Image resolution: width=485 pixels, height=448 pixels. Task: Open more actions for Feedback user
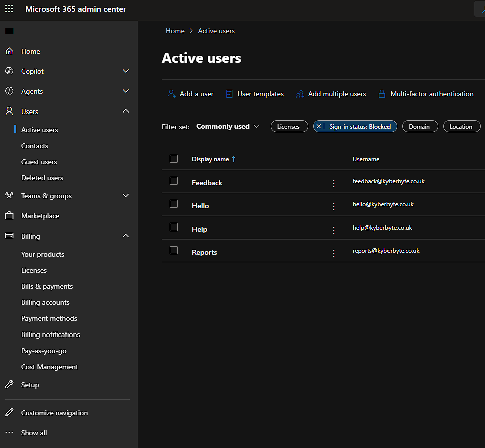[333, 184]
